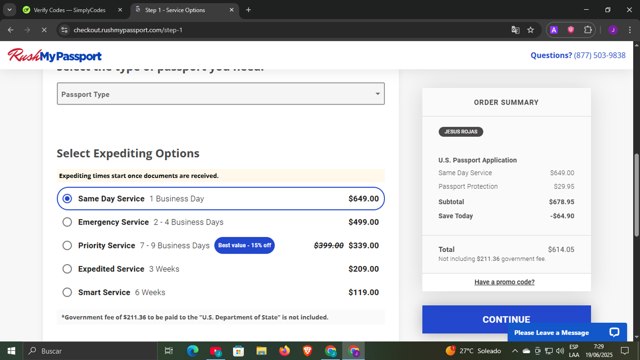Click the volume speaker tray icon
The height and width of the screenshot is (360, 640).
(x=560, y=351)
